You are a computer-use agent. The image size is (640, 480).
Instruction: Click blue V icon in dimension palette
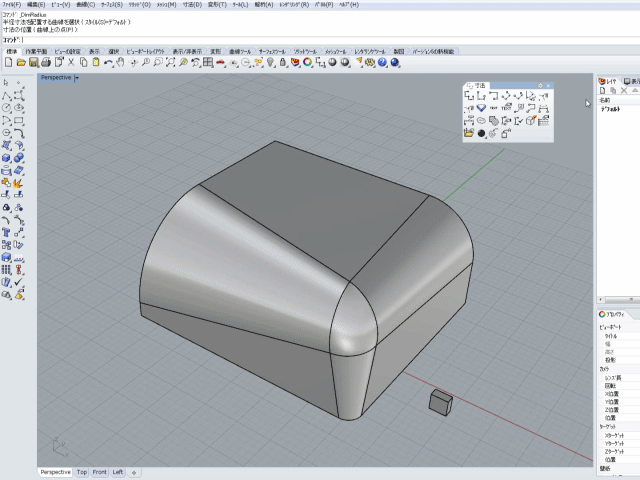point(481,108)
